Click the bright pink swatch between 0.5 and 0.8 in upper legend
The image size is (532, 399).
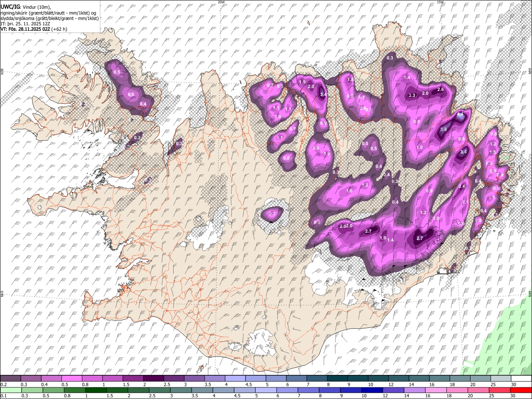pyautogui.click(x=72, y=378)
